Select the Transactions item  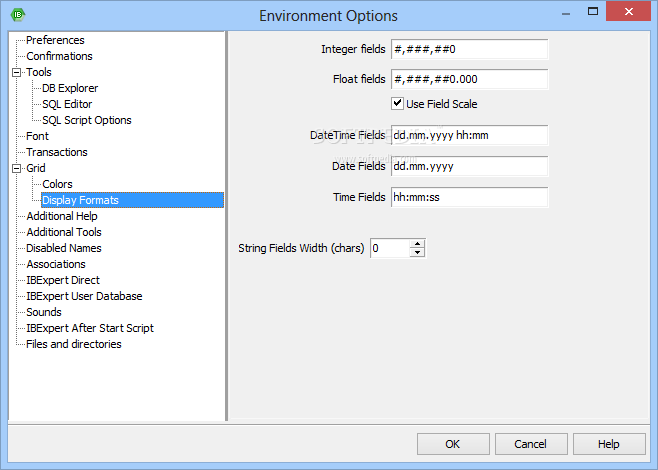coord(57,152)
